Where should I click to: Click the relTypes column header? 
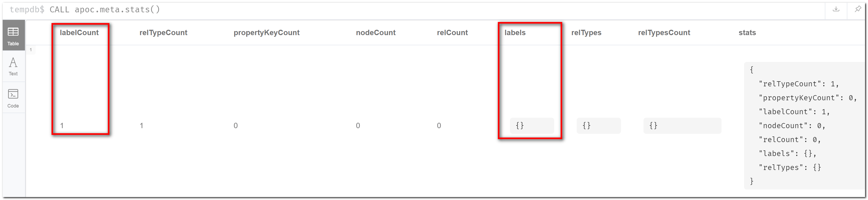click(586, 32)
